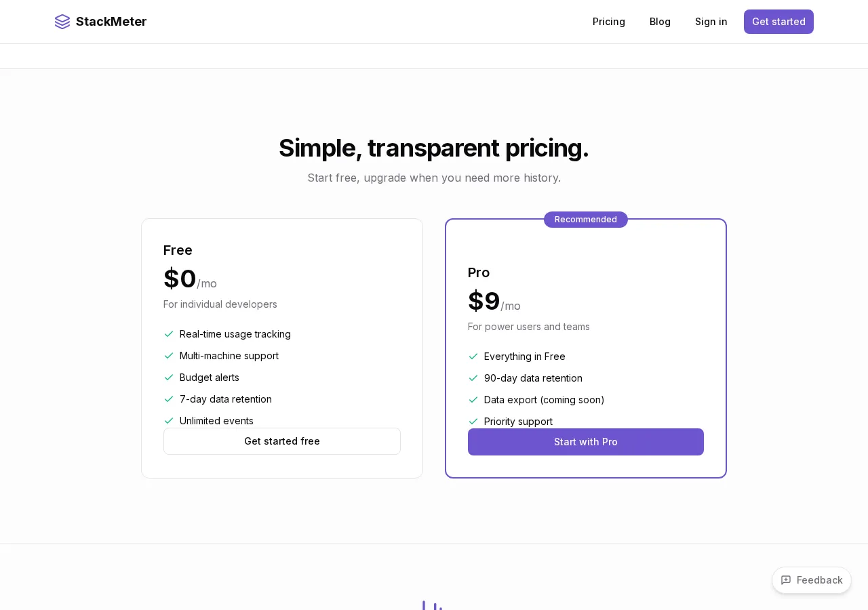Click the Simple, transparent pricing heading
The image size is (868, 610).
pos(434,148)
